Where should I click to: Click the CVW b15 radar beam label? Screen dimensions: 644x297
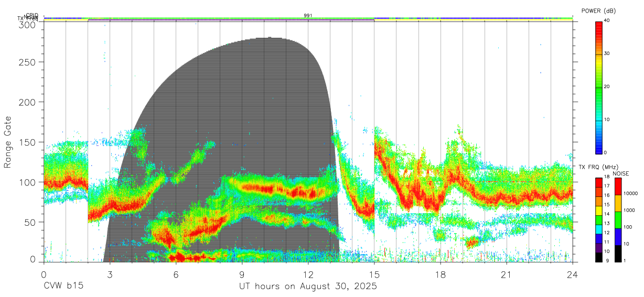pos(63,287)
